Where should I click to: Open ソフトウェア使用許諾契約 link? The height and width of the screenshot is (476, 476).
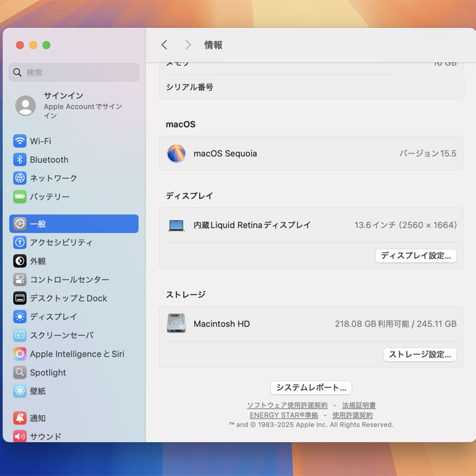pos(287,406)
